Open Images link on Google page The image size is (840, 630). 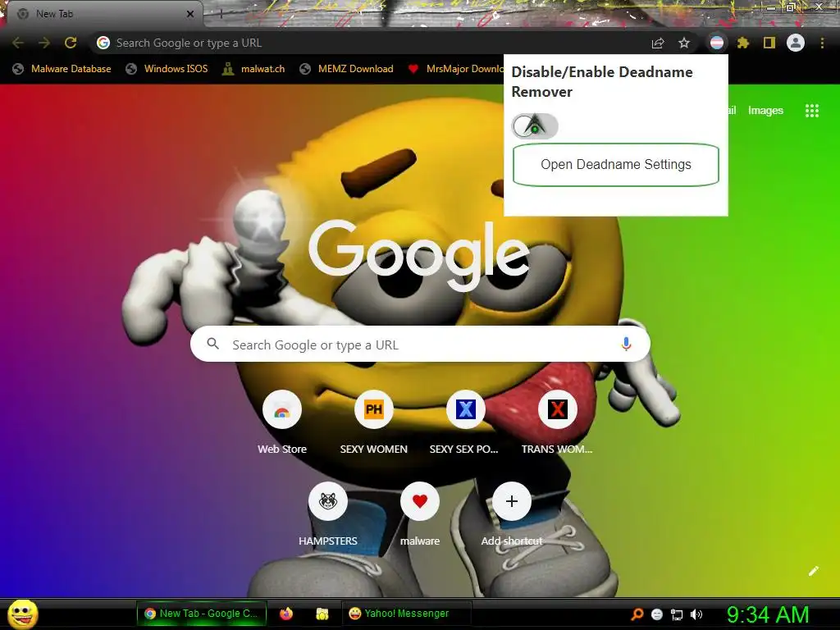765,111
